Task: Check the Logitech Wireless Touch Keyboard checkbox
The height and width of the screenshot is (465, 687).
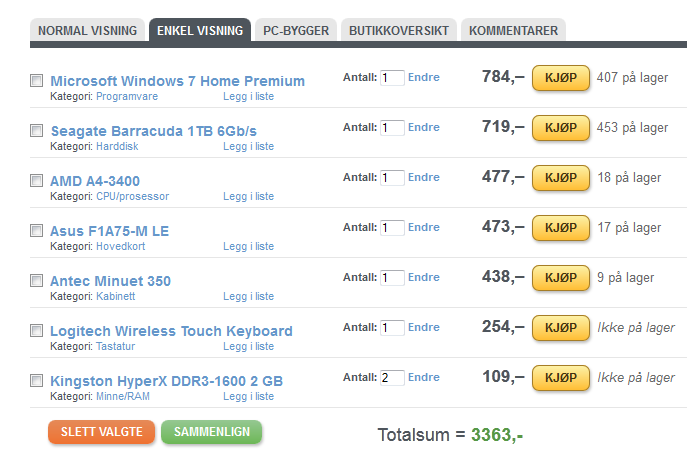Action: pos(36,330)
